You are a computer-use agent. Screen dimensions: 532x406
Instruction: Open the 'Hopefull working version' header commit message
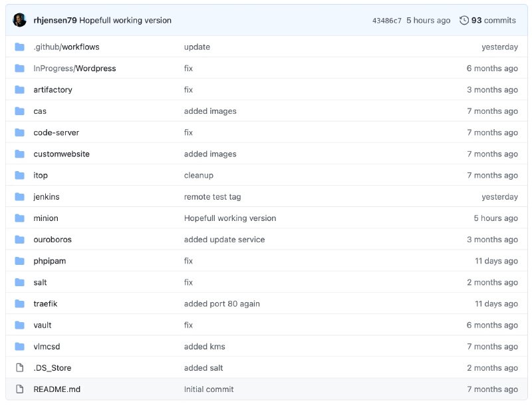tap(125, 21)
